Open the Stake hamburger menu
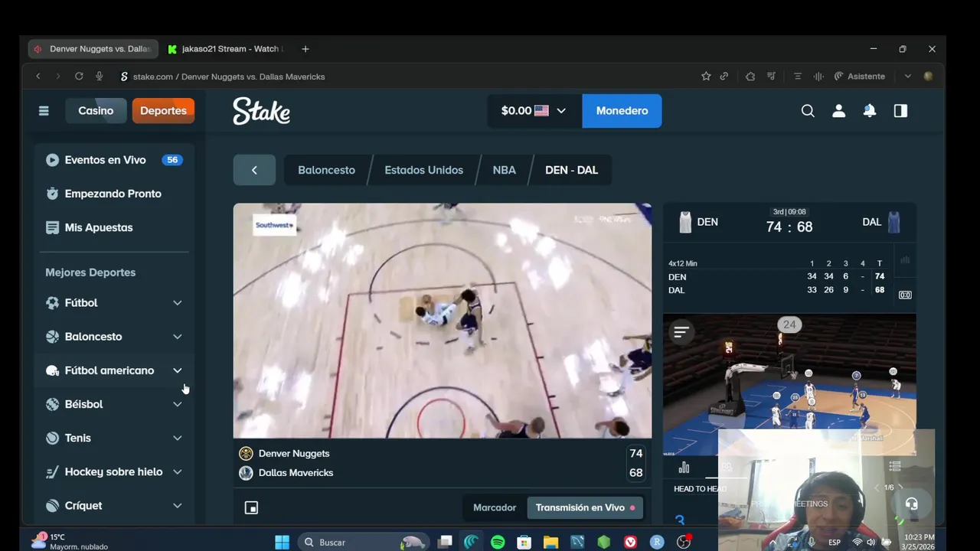980x551 pixels. [44, 111]
